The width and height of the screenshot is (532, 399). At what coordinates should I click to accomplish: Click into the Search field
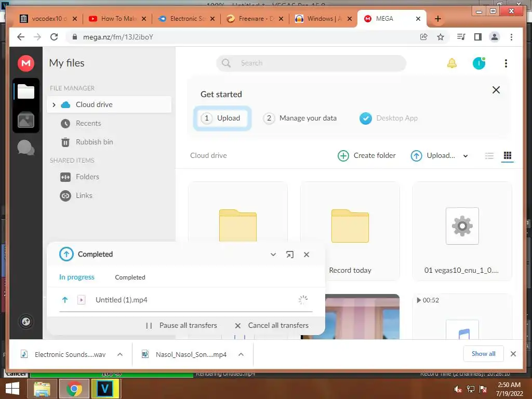click(311, 63)
